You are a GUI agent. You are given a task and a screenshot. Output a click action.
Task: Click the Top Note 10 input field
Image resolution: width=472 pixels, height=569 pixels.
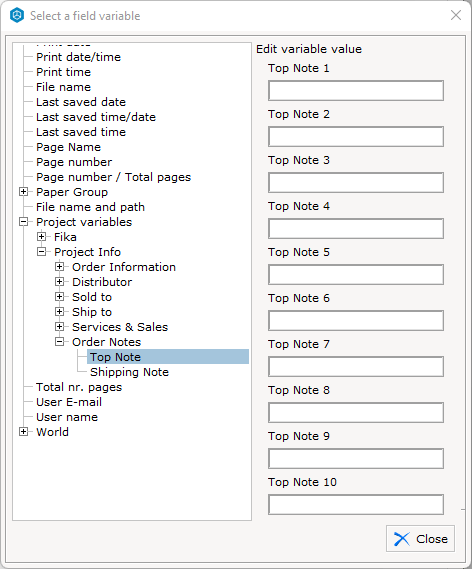pos(356,504)
